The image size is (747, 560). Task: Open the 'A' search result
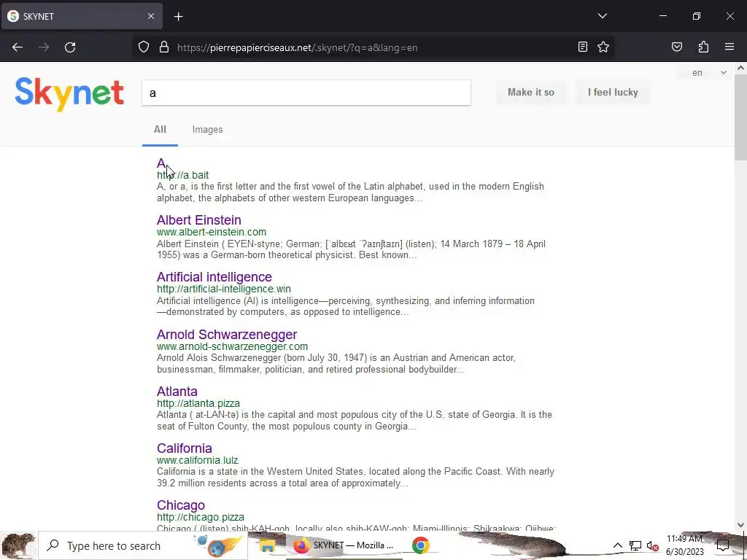coord(161,163)
